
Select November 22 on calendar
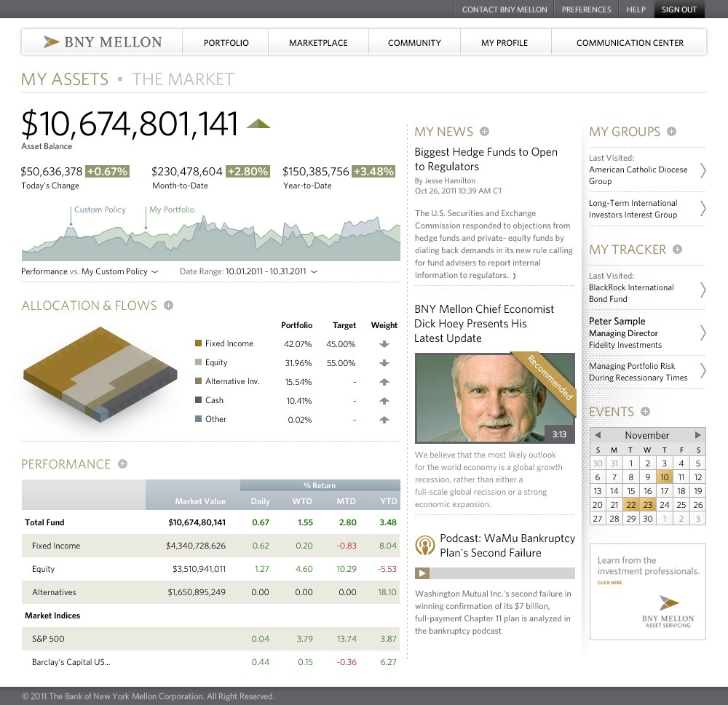[631, 504]
